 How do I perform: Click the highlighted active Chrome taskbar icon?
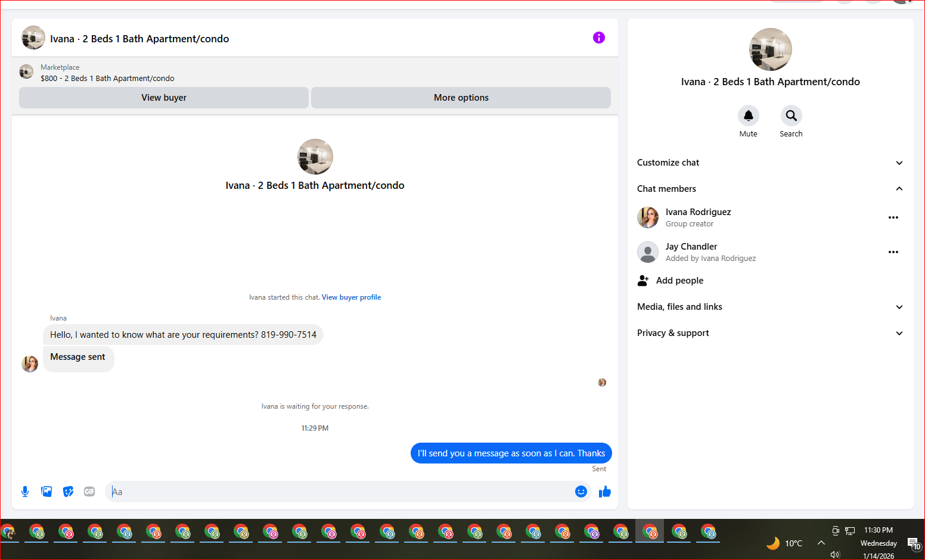(650, 531)
